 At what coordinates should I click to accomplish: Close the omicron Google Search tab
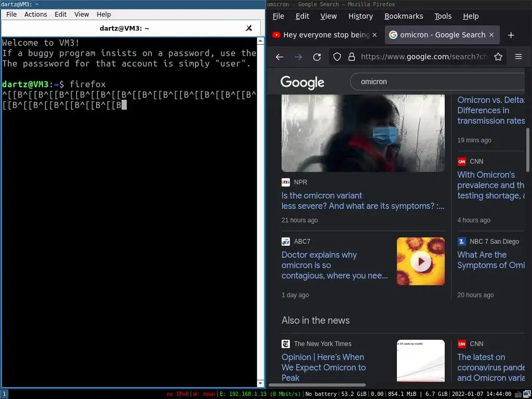(x=491, y=35)
